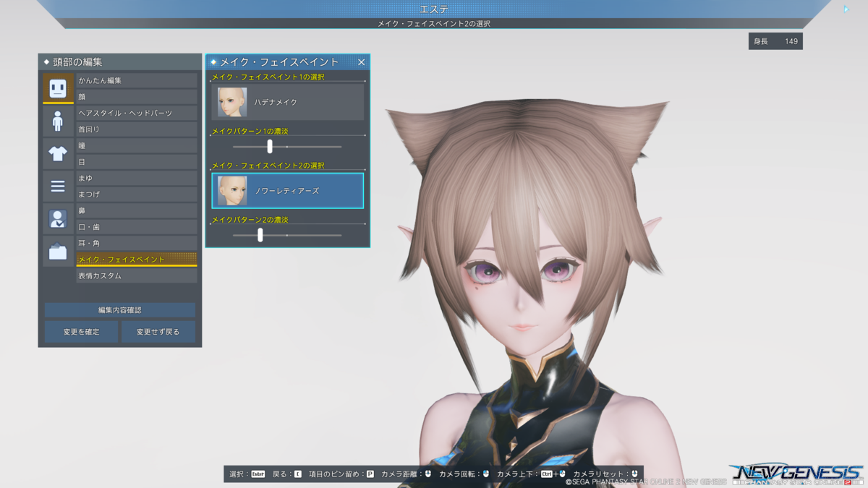
Task: Select 口・歯 in the edit list
Action: point(137,227)
